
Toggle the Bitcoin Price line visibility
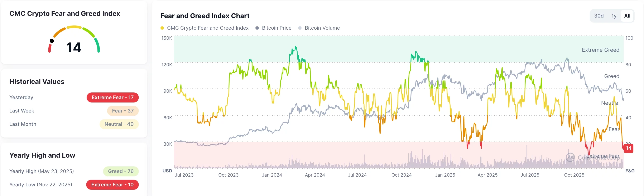pyautogui.click(x=277, y=28)
